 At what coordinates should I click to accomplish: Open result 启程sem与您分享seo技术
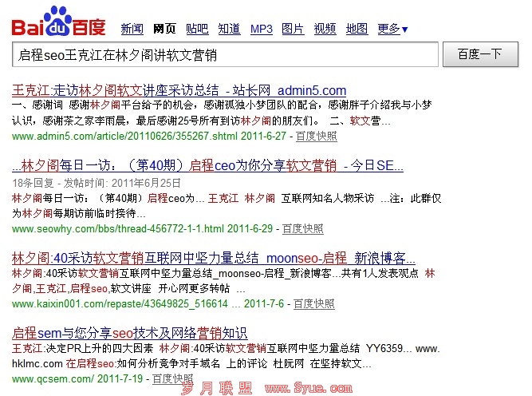(x=130, y=332)
